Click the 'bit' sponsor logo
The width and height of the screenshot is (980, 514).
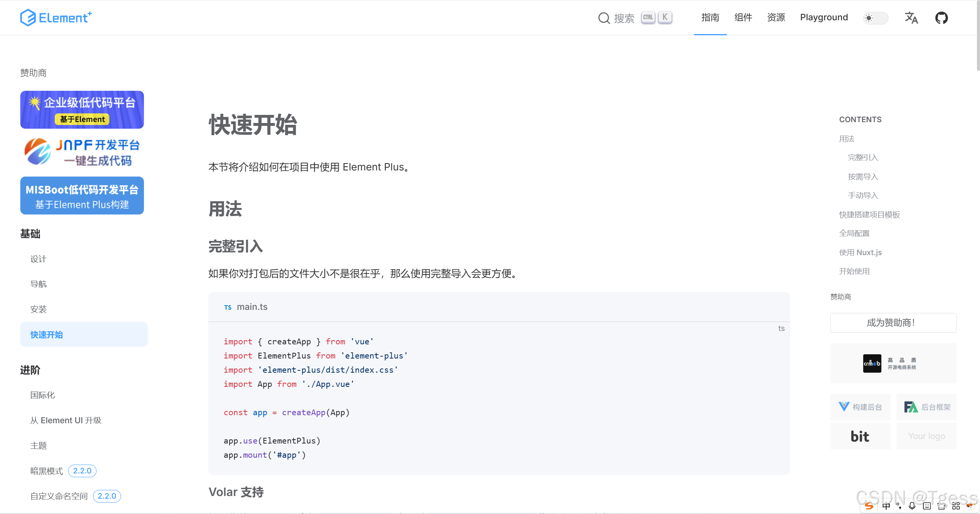[860, 436]
